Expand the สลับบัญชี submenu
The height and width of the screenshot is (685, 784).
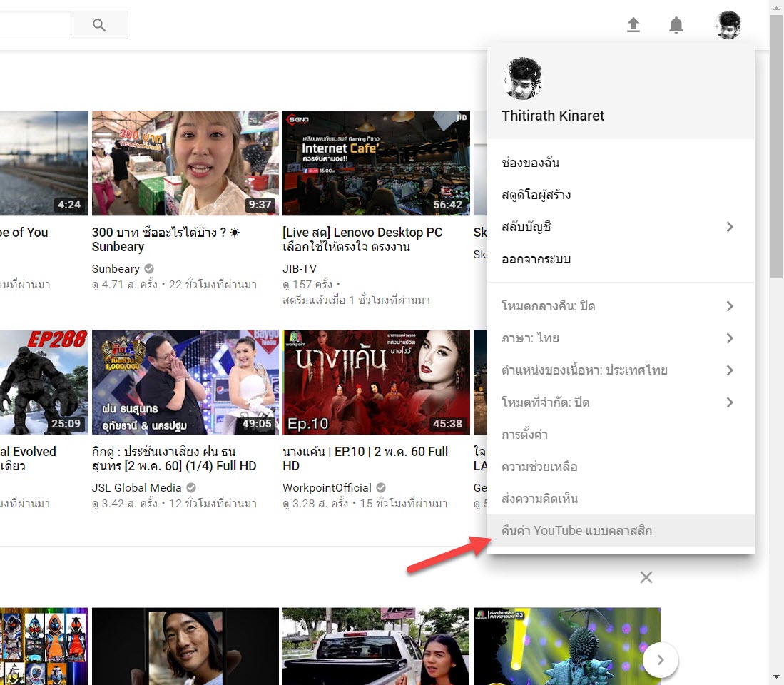619,227
